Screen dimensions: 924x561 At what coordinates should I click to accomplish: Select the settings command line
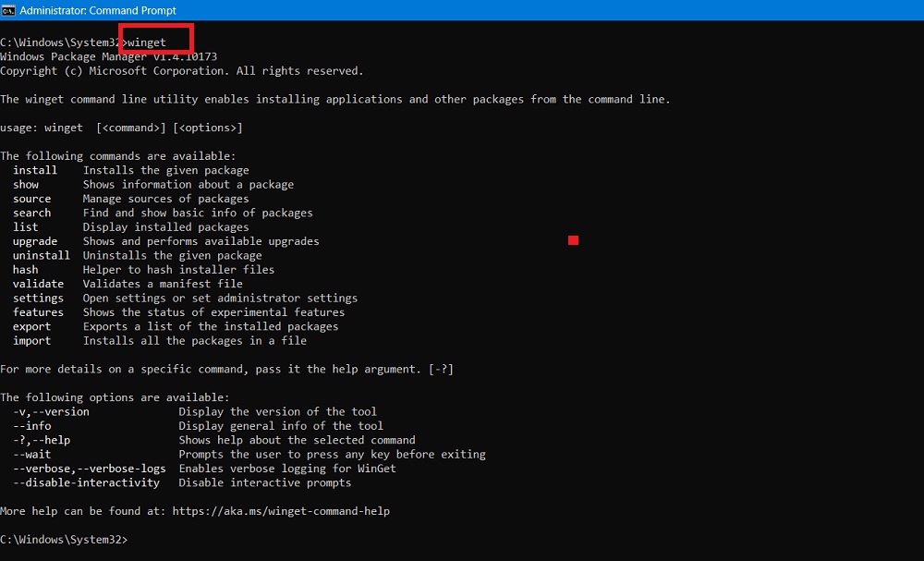click(38, 298)
